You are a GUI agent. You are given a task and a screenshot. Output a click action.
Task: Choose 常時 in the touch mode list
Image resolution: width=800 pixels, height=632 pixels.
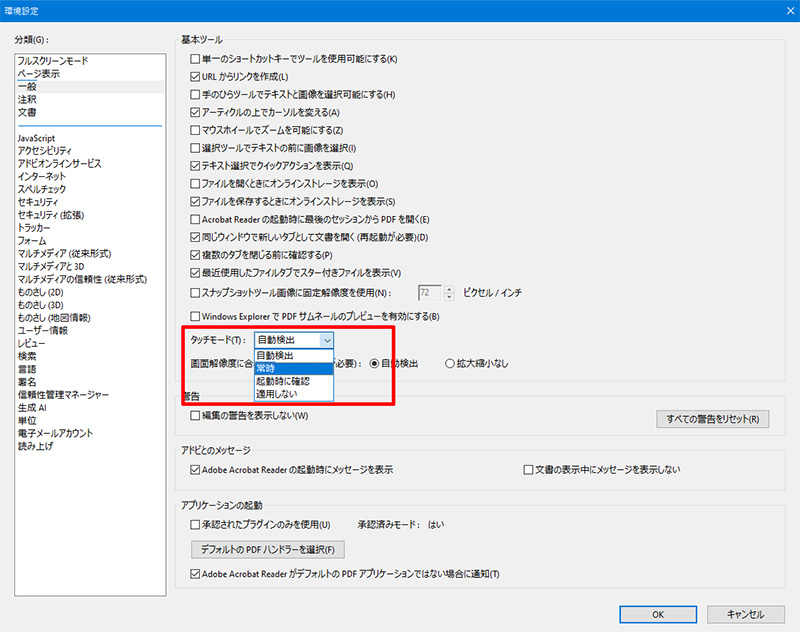(x=292, y=368)
